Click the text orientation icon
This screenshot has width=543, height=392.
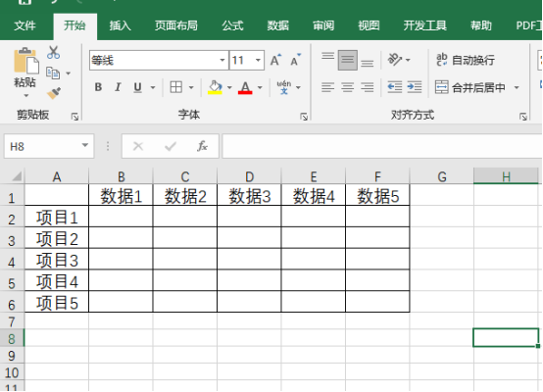click(x=395, y=60)
